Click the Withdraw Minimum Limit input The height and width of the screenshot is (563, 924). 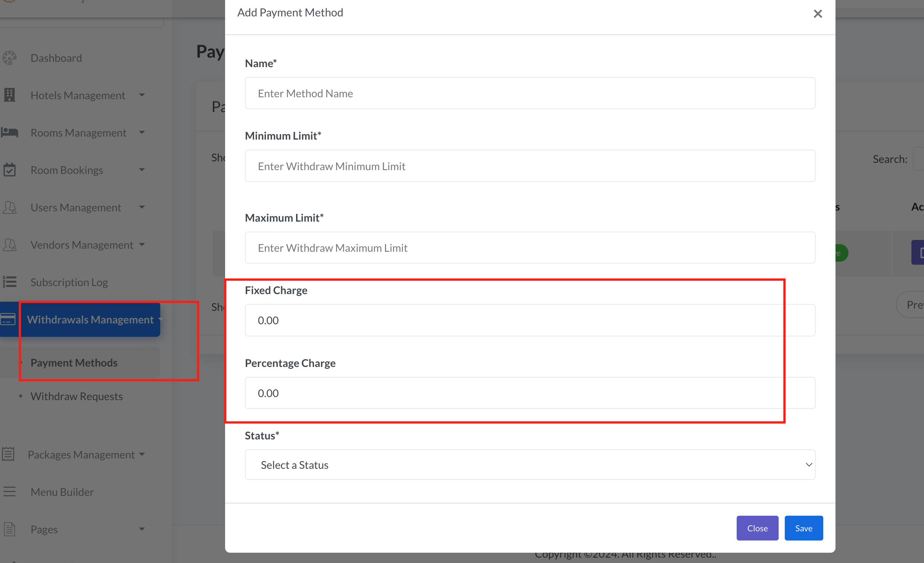[x=530, y=166]
